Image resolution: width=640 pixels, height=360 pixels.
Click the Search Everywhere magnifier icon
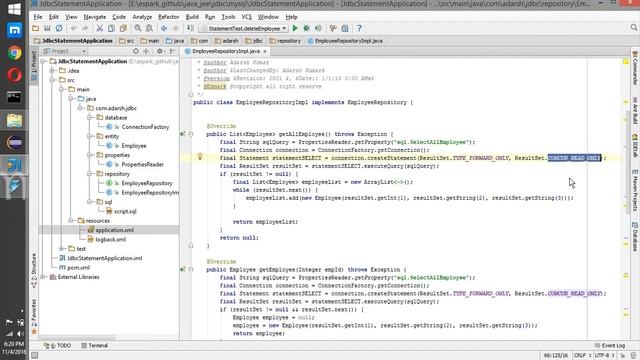[633, 27]
